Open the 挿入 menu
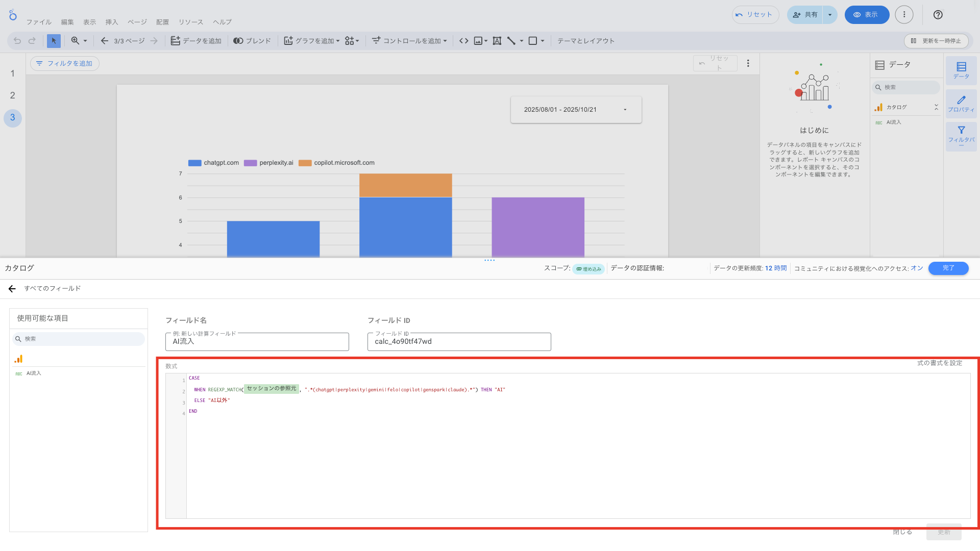 111,22
